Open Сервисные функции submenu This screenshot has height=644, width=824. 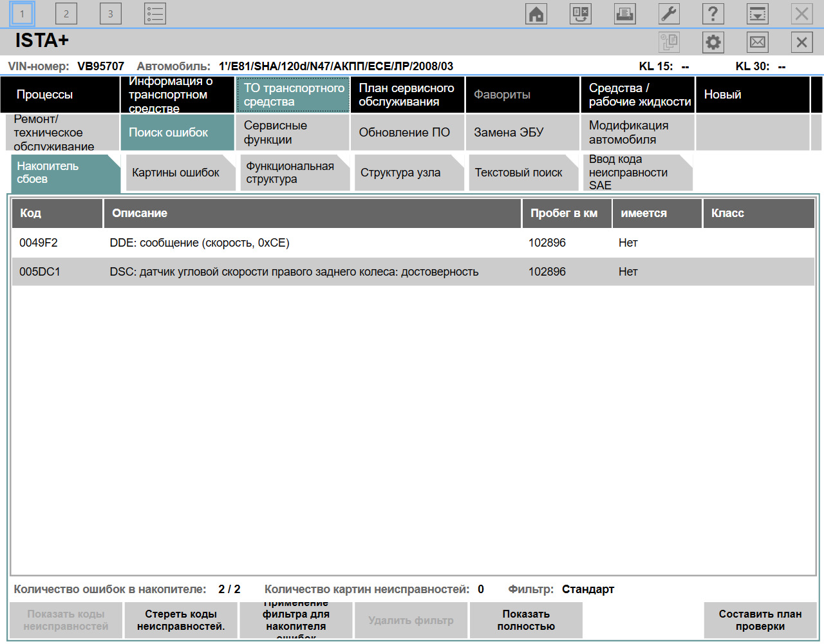(x=293, y=133)
